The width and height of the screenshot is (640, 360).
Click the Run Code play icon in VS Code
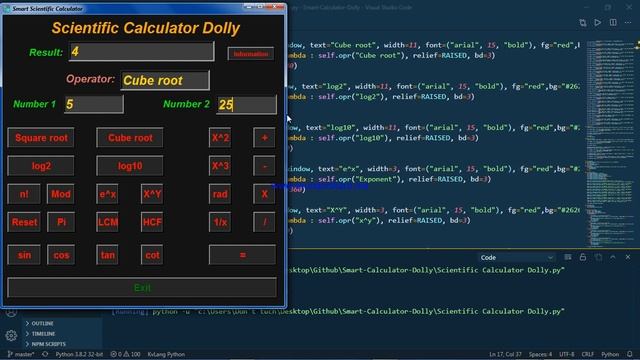click(598, 22)
